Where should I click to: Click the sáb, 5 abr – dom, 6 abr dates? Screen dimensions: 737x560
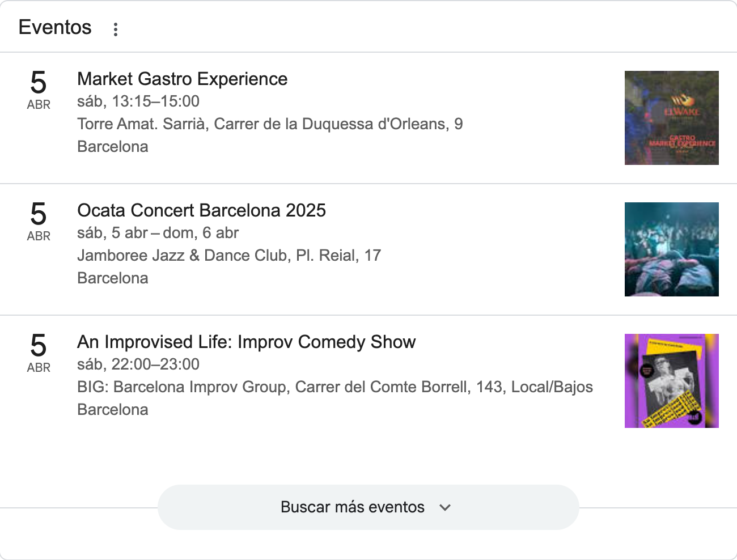pos(158,233)
